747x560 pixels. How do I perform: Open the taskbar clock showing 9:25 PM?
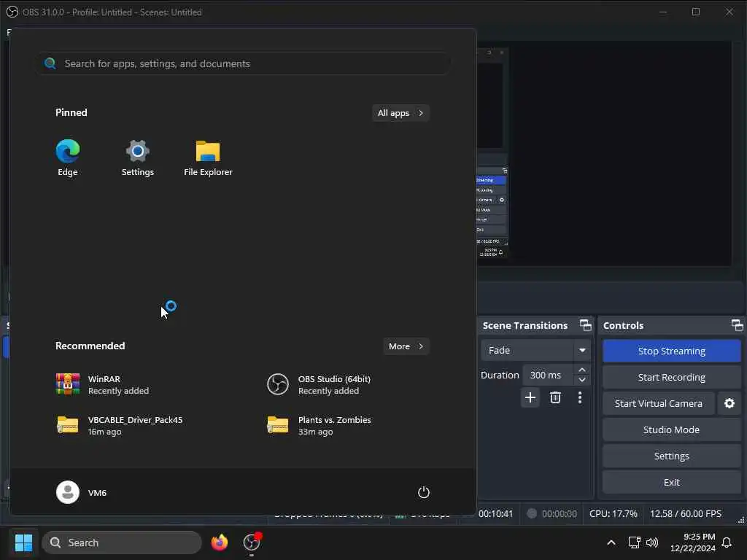[693, 542]
